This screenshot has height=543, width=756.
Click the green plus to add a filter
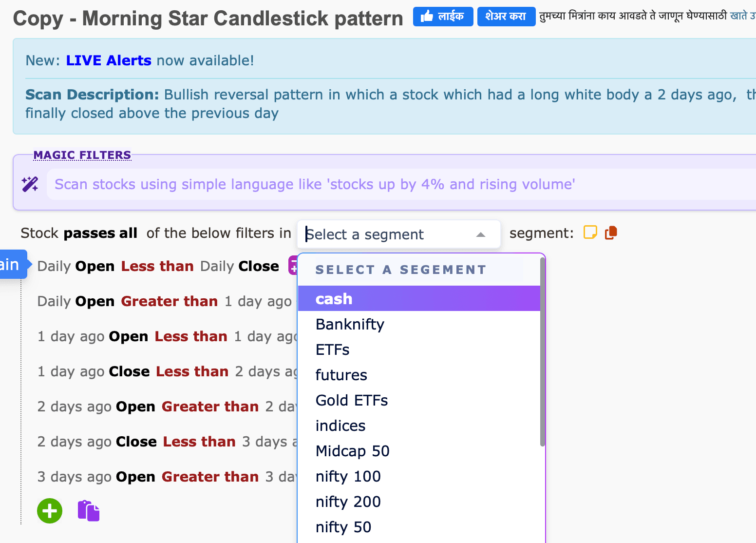[49, 510]
